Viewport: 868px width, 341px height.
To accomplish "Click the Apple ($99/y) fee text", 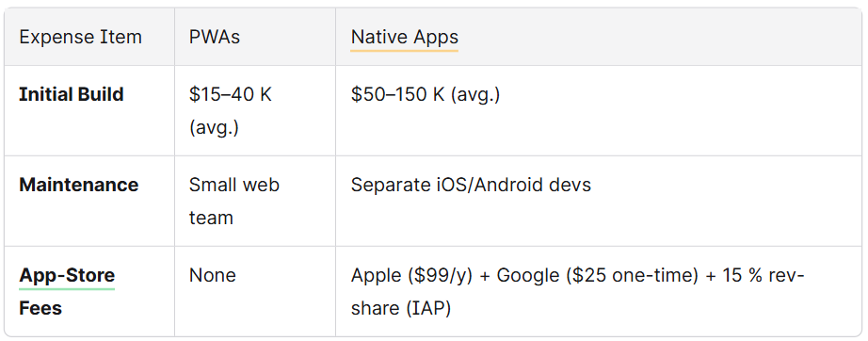I will pyautogui.click(x=411, y=275).
